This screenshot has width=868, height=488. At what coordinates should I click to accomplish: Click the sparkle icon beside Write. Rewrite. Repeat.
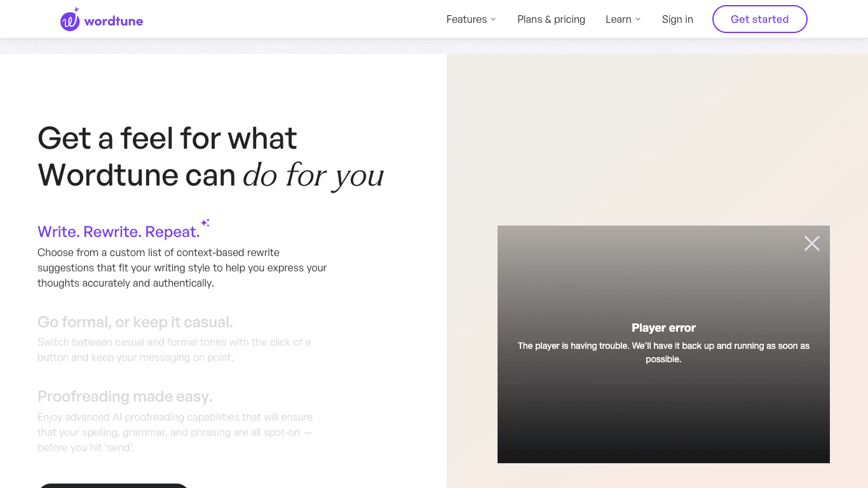tap(205, 223)
